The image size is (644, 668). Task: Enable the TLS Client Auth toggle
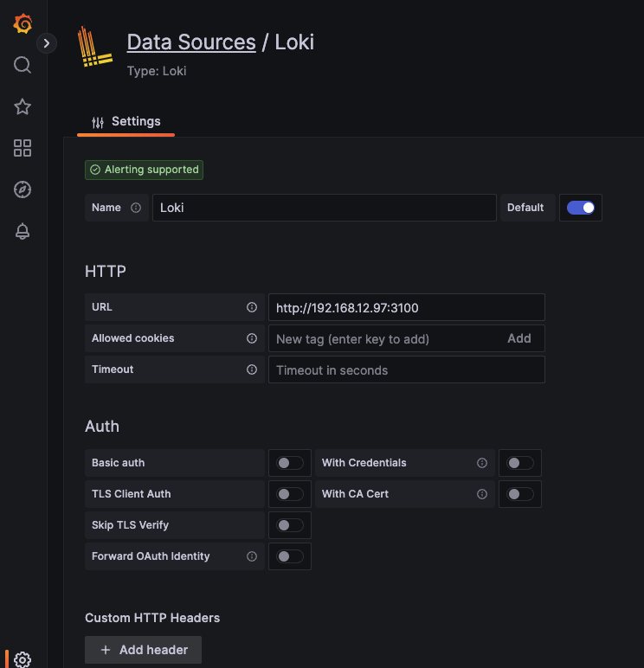(x=290, y=494)
